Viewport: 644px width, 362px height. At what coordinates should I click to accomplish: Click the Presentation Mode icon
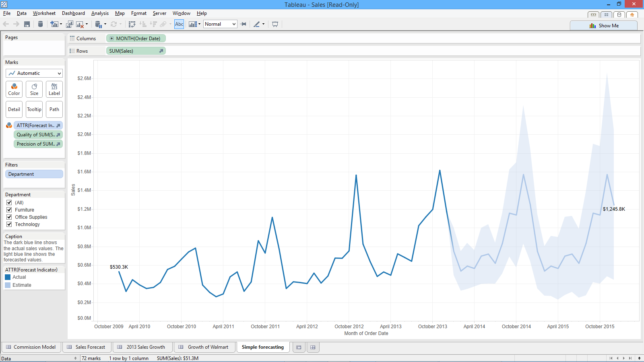click(275, 24)
